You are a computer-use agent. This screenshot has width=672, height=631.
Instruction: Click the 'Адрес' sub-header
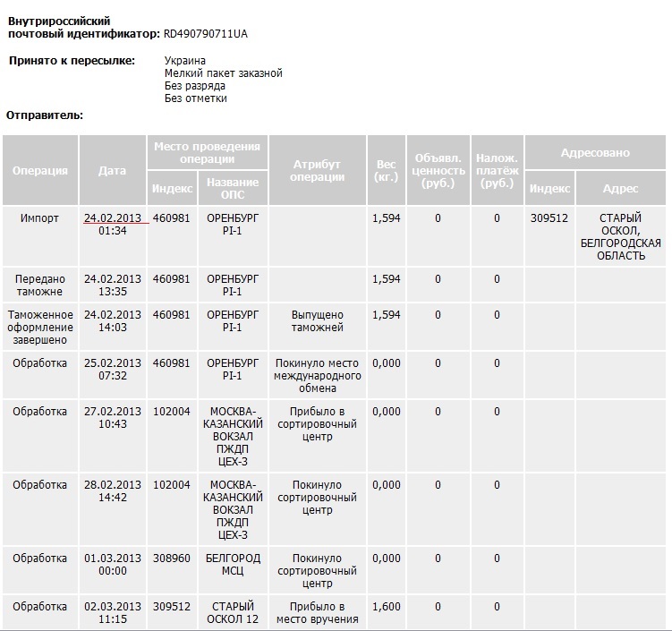tap(620, 189)
